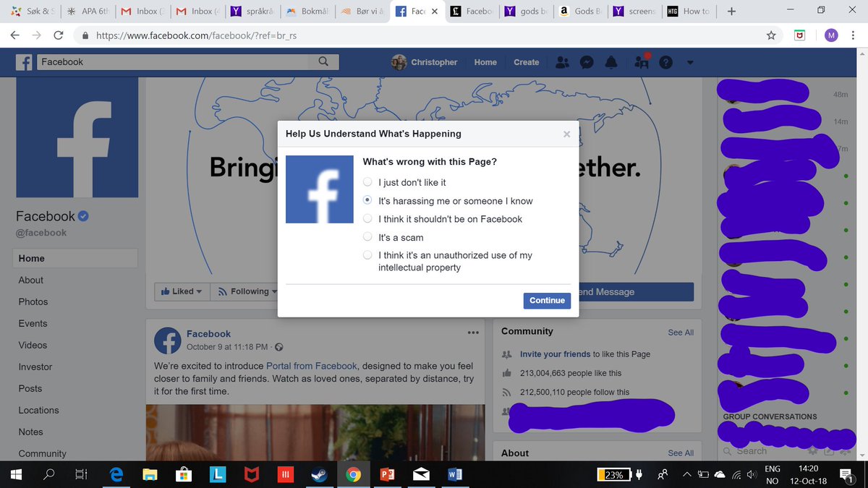Click 'See All' next to About
The width and height of the screenshot is (868, 488).
(x=681, y=453)
